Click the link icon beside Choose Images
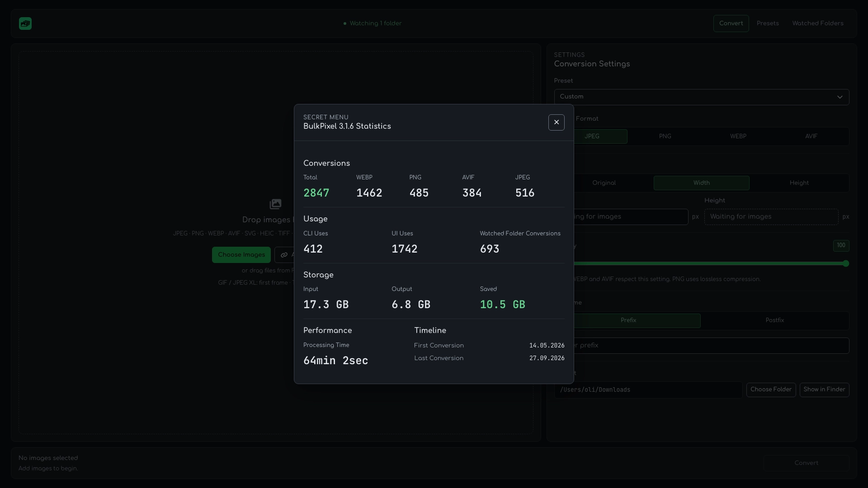The width and height of the screenshot is (868, 488). click(284, 255)
